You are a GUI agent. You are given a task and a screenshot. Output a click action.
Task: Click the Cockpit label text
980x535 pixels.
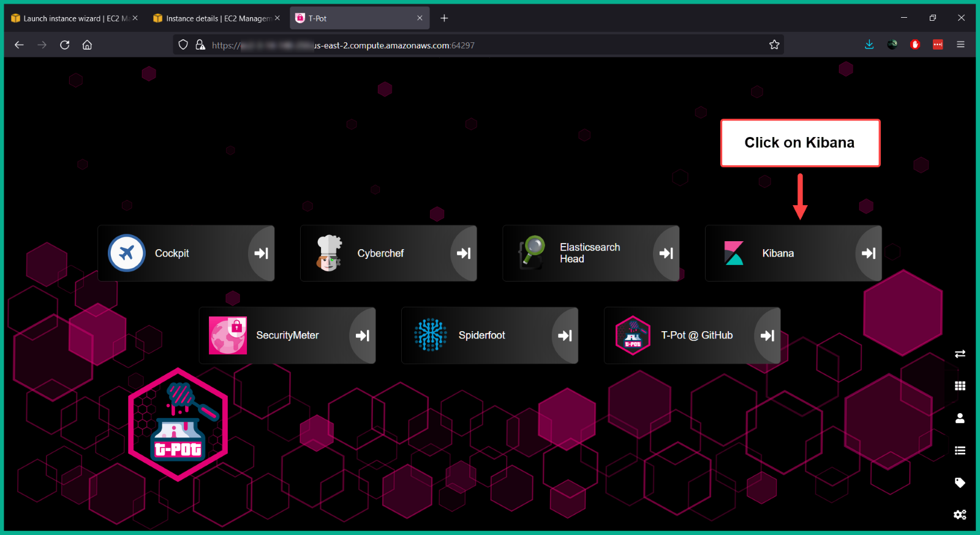[x=171, y=253]
